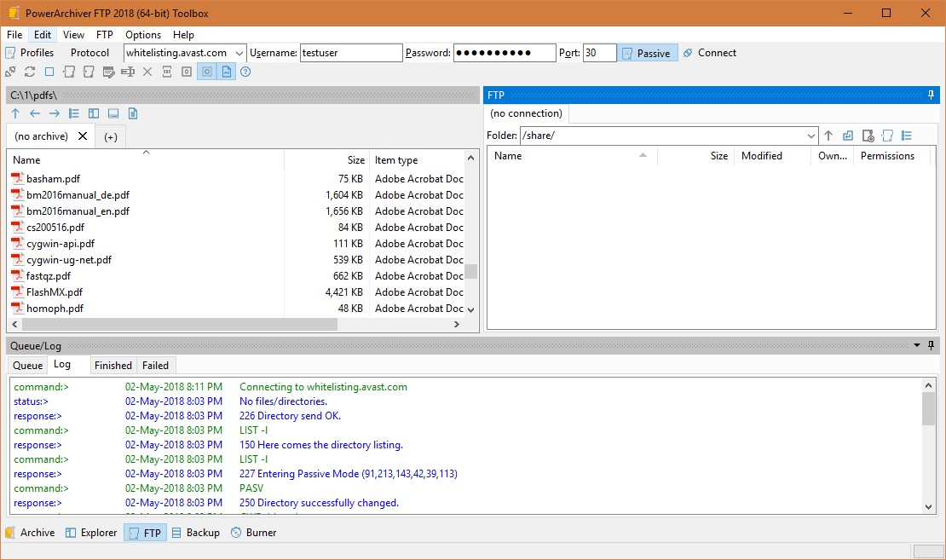The image size is (946, 560).
Task: Refresh the file listing with the refresh icon
Action: (29, 72)
